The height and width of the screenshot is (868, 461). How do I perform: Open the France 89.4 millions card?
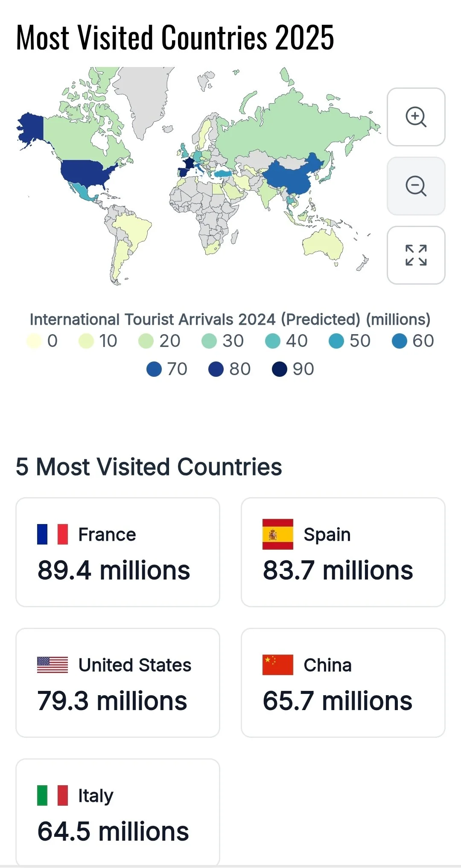[x=118, y=552]
